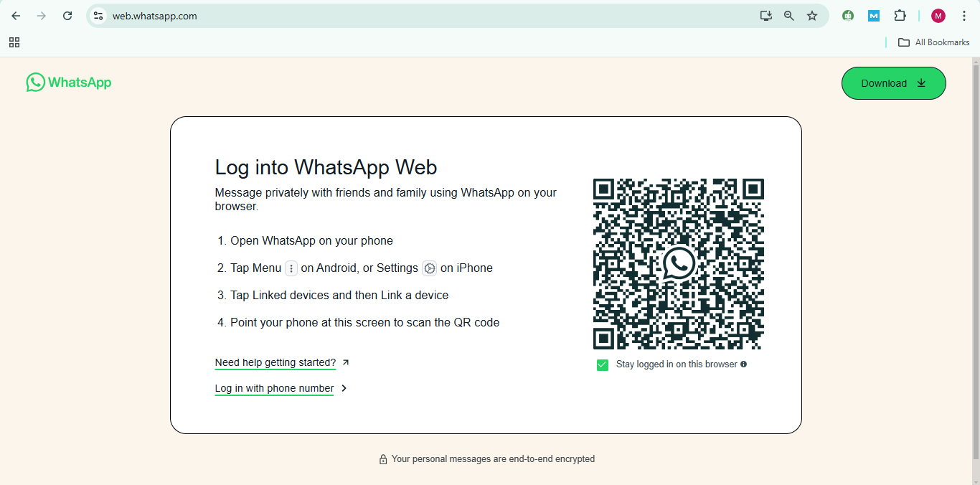Click the WhatsApp logo icon
Viewport: 980px width, 485px height.
[x=35, y=82]
